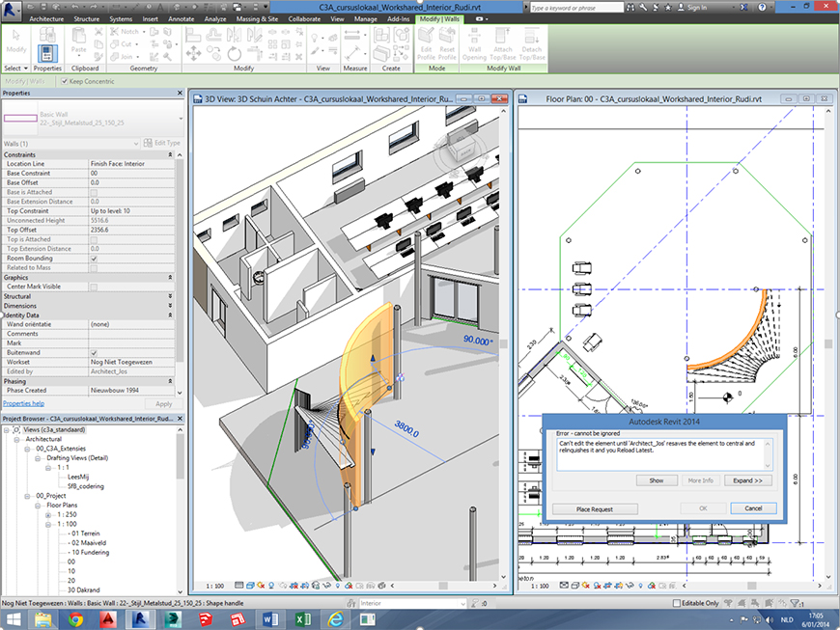The height and width of the screenshot is (630, 840).
Task: Open the Architecture ribbon tab
Action: 46,18
